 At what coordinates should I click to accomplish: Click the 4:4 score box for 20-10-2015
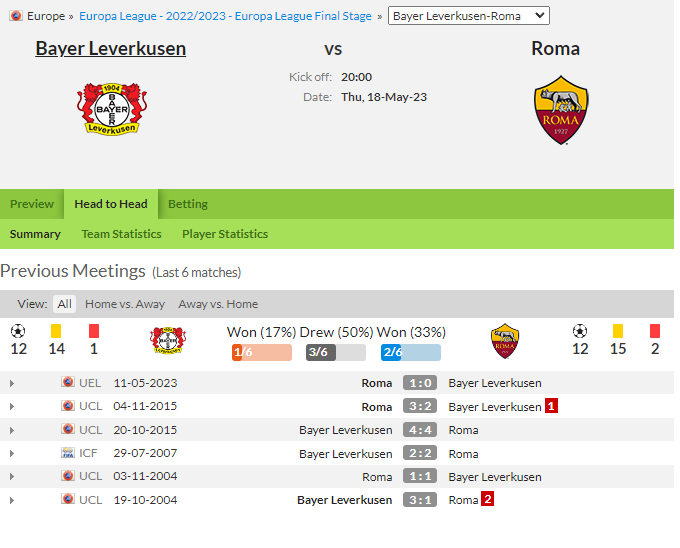click(420, 430)
